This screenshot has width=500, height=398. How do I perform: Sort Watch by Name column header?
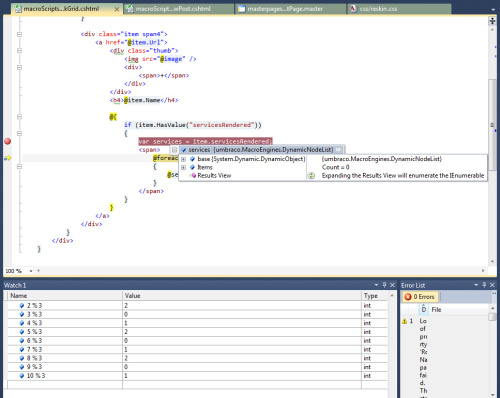(x=65, y=296)
